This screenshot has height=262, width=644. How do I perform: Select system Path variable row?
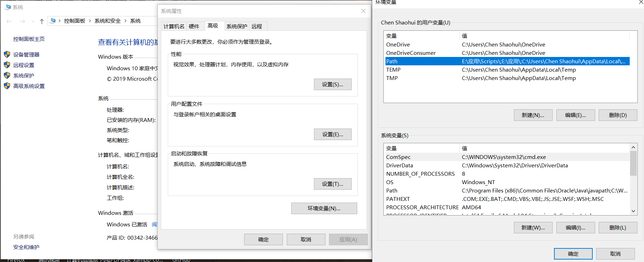(x=508, y=190)
